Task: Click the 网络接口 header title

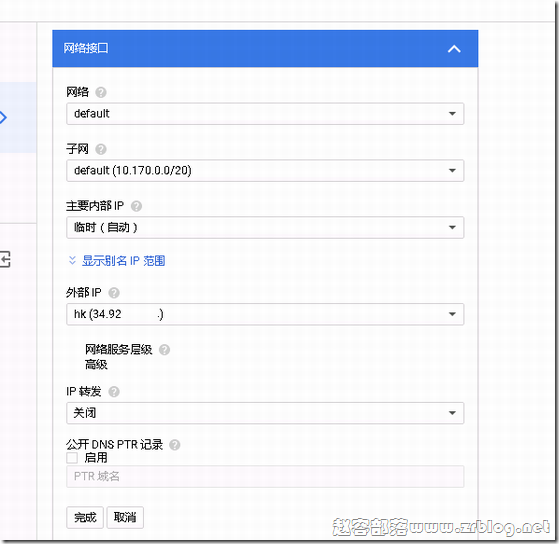Action: click(86, 48)
